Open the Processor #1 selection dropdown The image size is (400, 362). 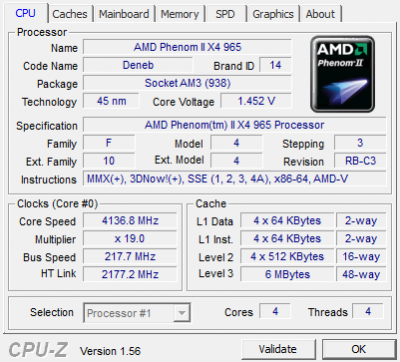pos(137,313)
